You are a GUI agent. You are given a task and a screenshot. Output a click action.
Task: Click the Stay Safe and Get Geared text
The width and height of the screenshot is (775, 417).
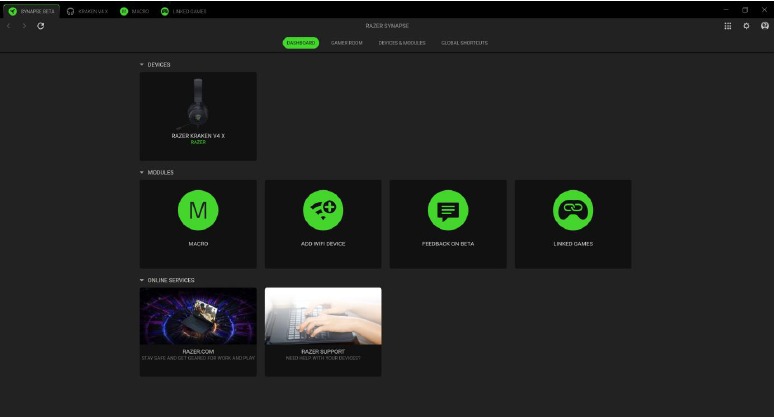coord(198,358)
